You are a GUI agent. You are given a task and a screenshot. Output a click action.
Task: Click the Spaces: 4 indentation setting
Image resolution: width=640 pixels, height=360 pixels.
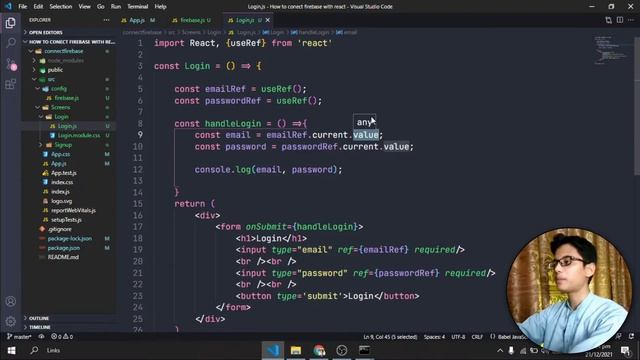[434, 337]
